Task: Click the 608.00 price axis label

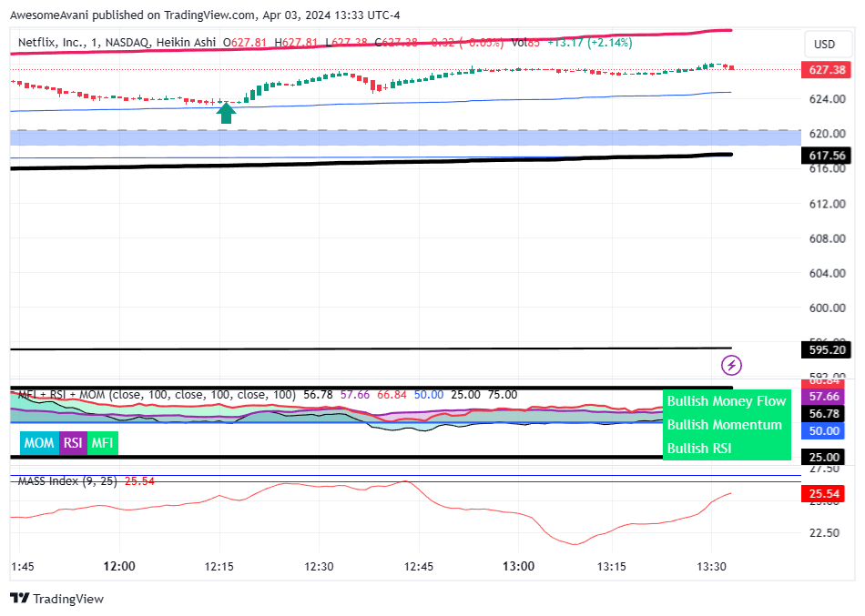Action: coord(827,238)
